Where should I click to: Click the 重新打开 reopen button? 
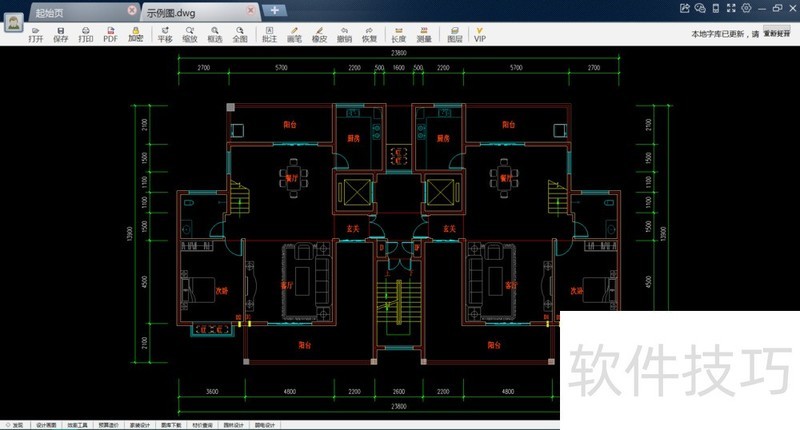coord(777,33)
